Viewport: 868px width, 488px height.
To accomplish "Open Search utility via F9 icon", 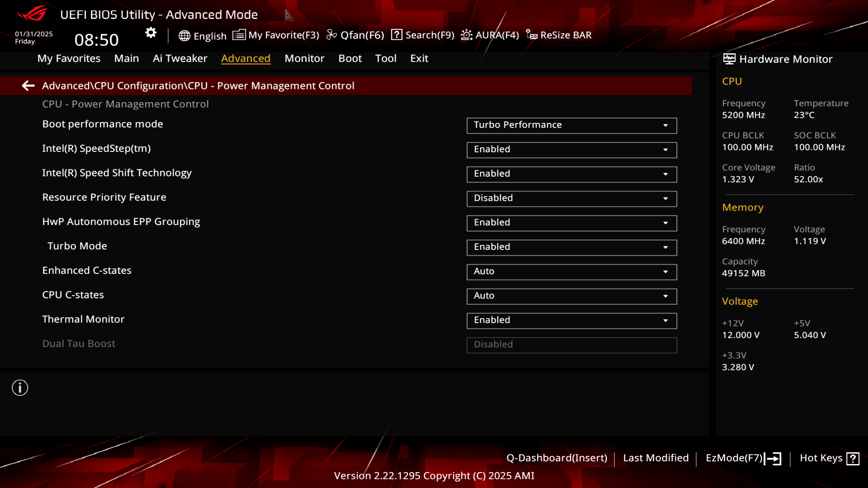I will [423, 34].
